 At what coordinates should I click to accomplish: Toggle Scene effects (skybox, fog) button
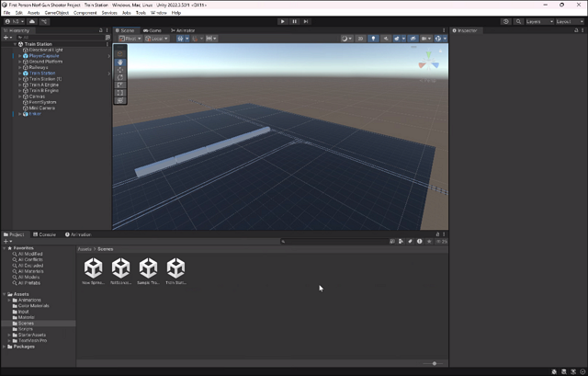pos(396,39)
